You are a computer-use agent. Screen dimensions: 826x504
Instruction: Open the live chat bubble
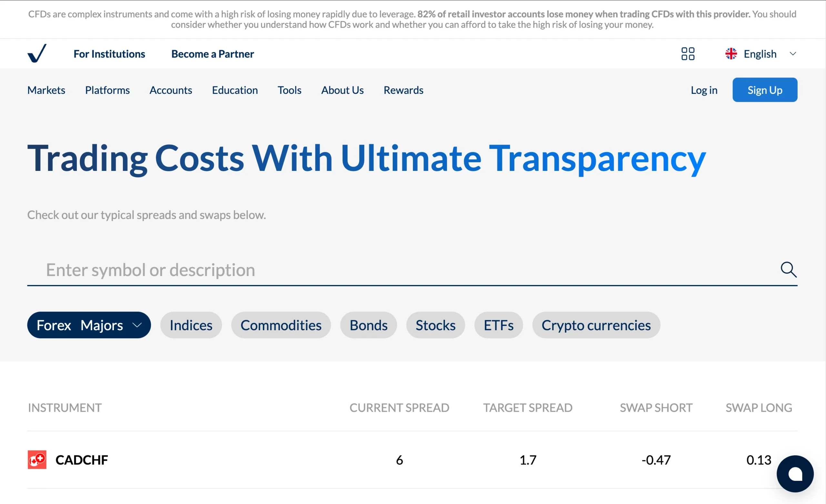795,473
